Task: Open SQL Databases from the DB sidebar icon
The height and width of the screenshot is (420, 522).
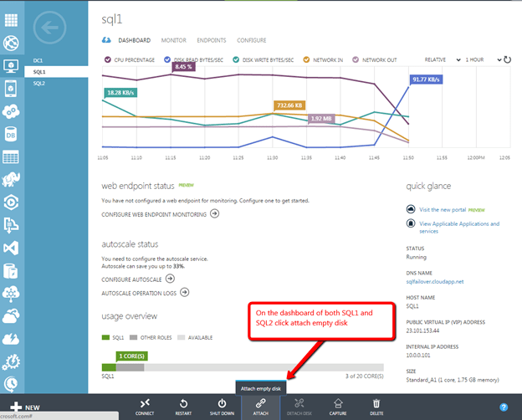Action: click(x=12, y=134)
